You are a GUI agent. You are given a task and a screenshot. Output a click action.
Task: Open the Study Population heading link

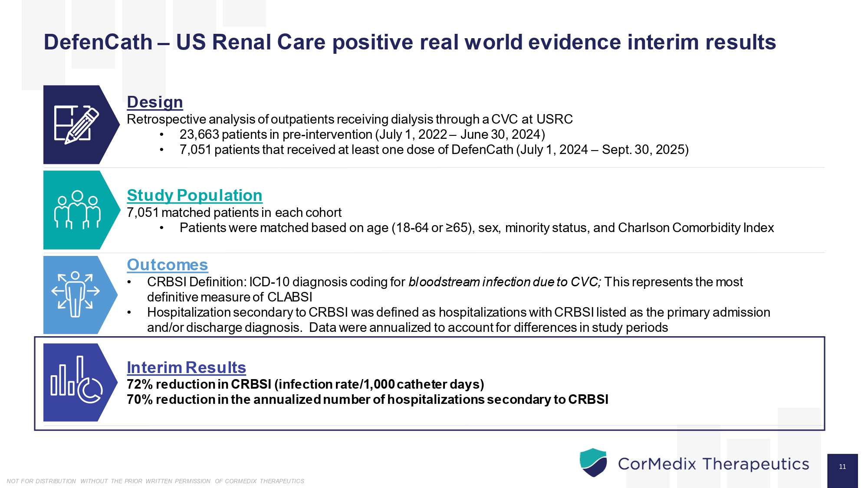(194, 195)
